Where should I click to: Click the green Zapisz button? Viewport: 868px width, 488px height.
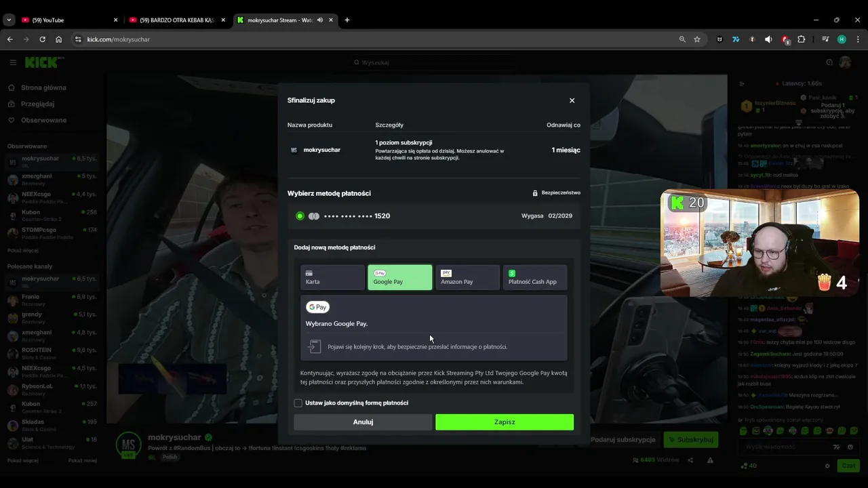[505, 422]
